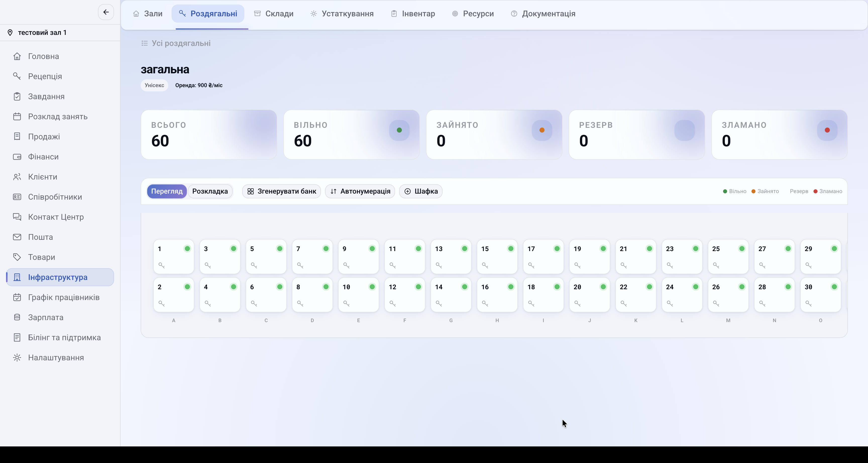Click the Зайнято orange indicator in the stats card
The image size is (868, 463).
542,130
